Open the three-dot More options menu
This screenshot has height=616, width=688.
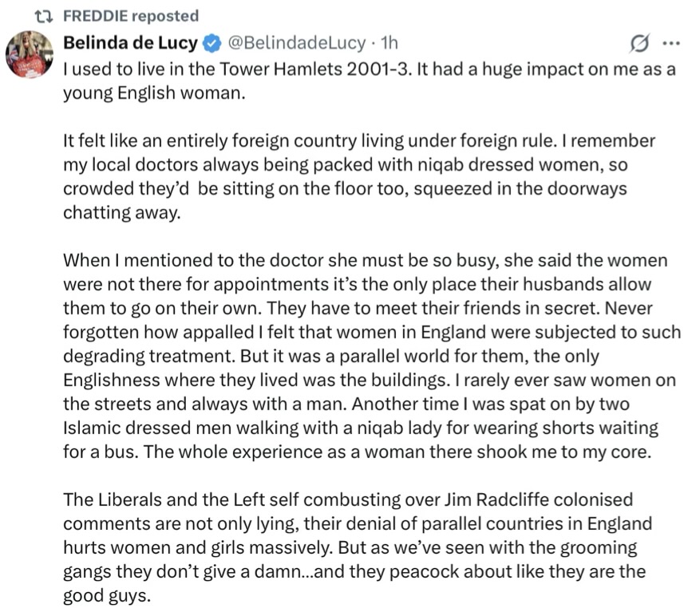[x=669, y=42]
